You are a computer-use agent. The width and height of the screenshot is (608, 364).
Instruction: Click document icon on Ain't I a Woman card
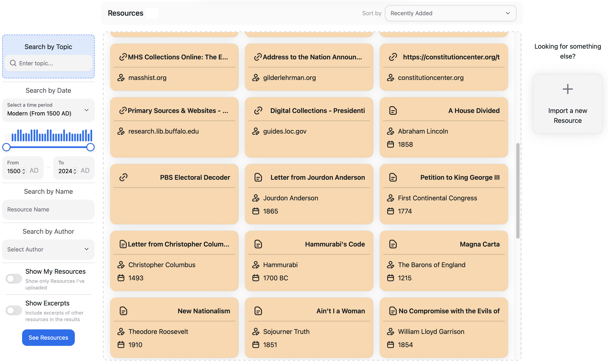click(258, 311)
